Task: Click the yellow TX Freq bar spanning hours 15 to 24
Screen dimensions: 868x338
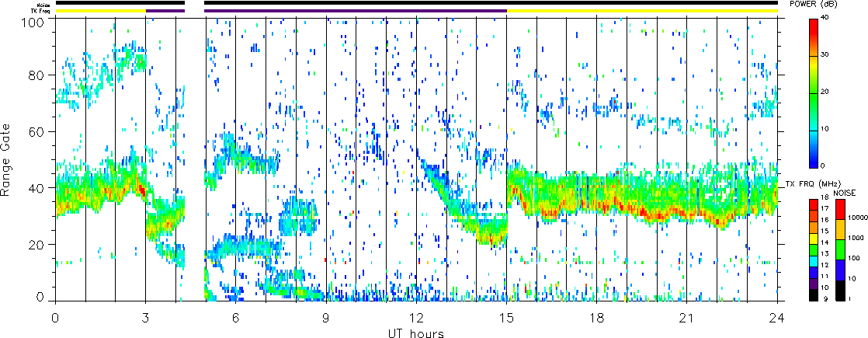Action: click(642, 11)
